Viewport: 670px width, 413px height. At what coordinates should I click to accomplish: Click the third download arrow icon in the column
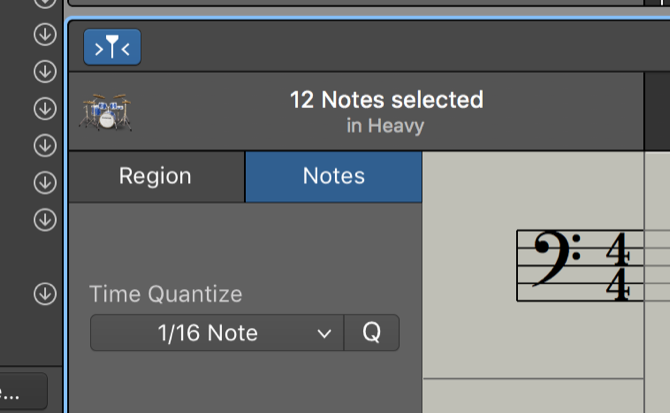tap(44, 109)
